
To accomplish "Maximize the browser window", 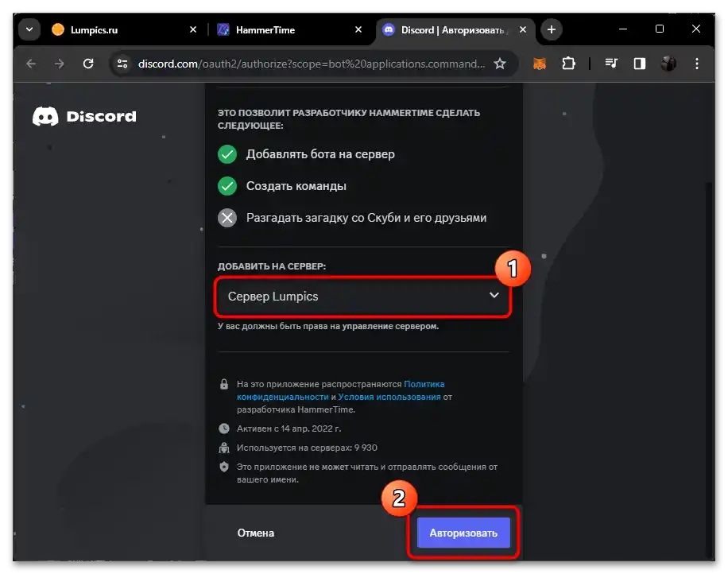I will coord(660,29).
